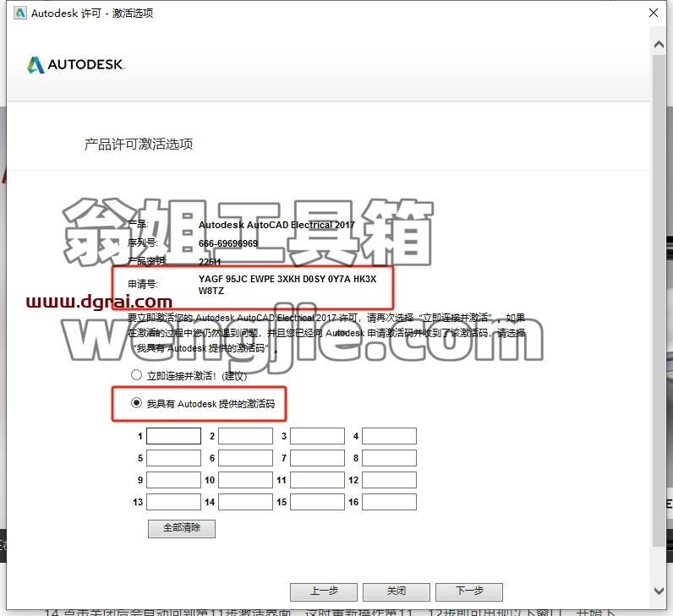This screenshot has height=616, width=673.
Task: Select 我具有 Autodesk 提供的激活码 radio option
Action: click(136, 403)
